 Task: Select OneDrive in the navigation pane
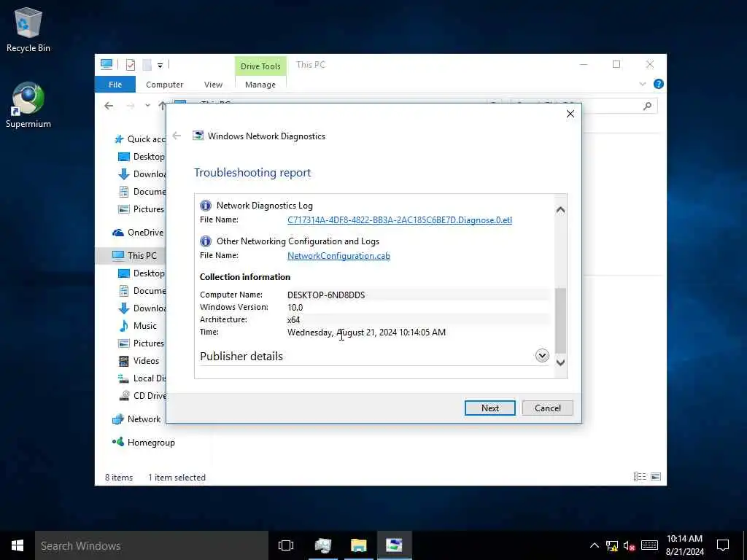tap(139, 233)
